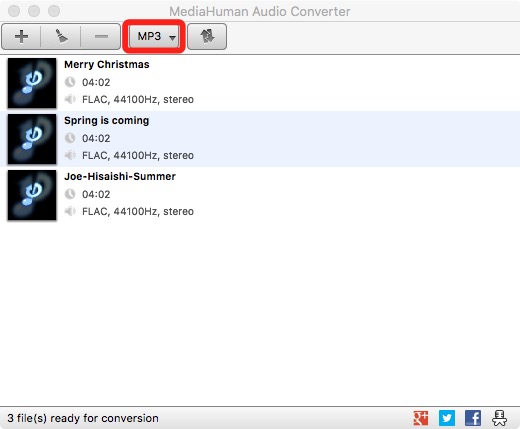
Task: Click the '3 file(s) ready for conversion' status text
Action: tap(83, 418)
